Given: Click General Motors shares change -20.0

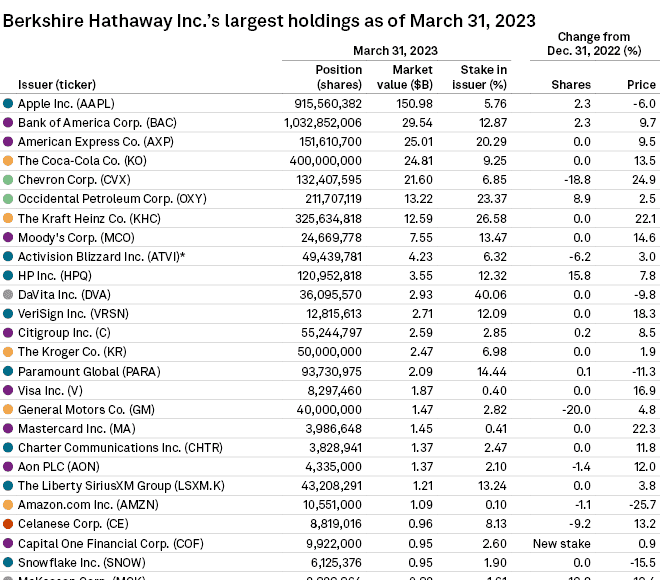Looking at the screenshot, I should [x=576, y=410].
